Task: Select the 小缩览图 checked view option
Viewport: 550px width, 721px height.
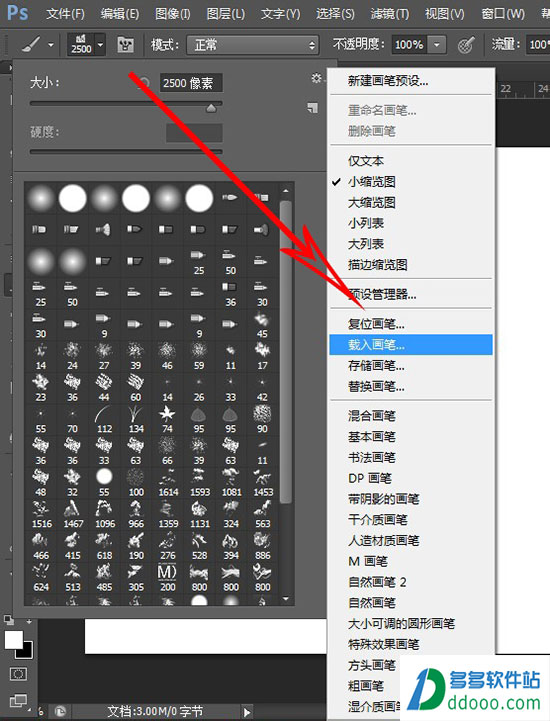Action: (372, 182)
